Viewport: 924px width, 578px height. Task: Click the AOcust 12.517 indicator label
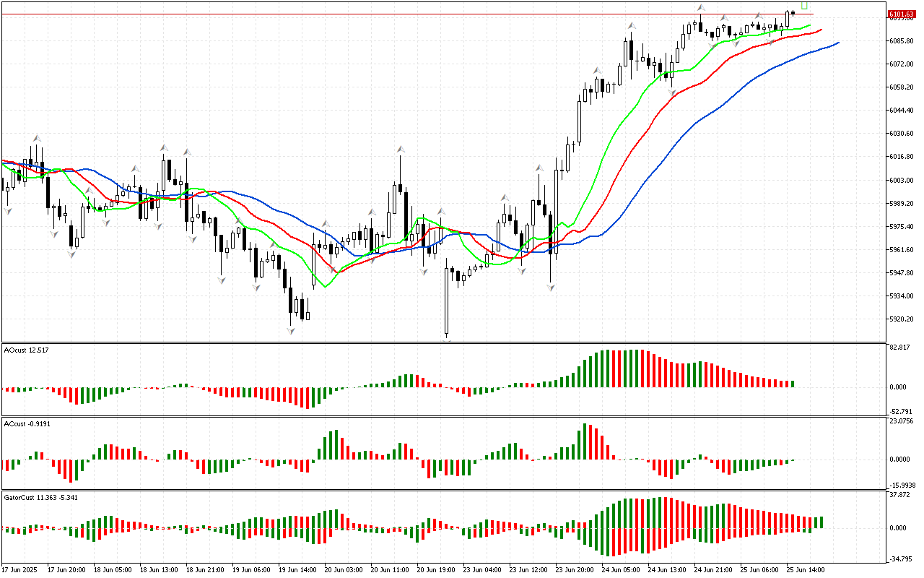[x=27, y=350]
